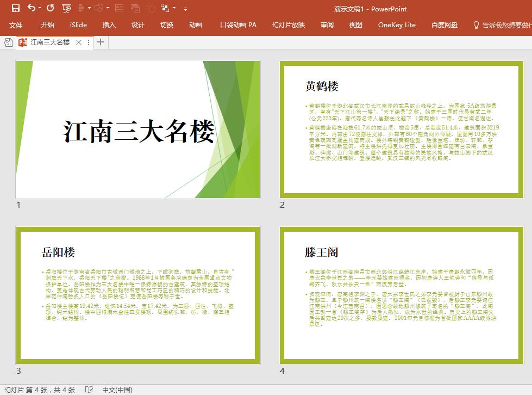Click the Tell Me lightbulb icon
Image resolution: width=532 pixels, height=395 pixels.
476,24
